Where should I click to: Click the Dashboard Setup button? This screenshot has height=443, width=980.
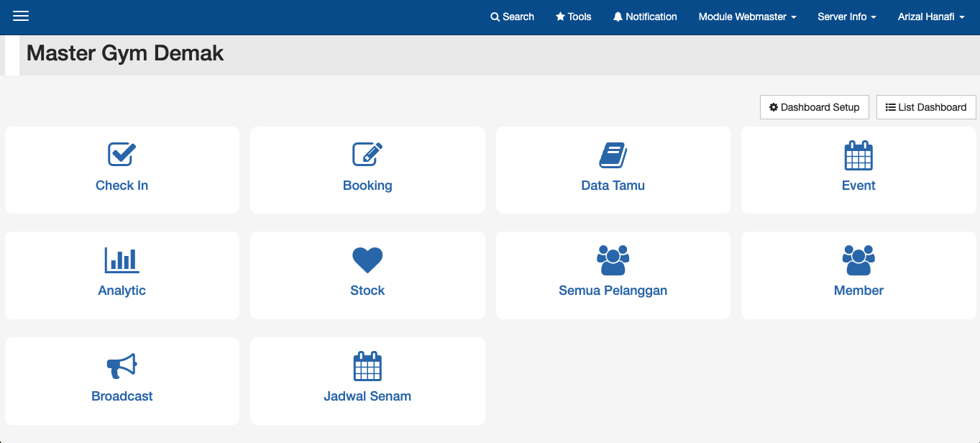point(814,107)
